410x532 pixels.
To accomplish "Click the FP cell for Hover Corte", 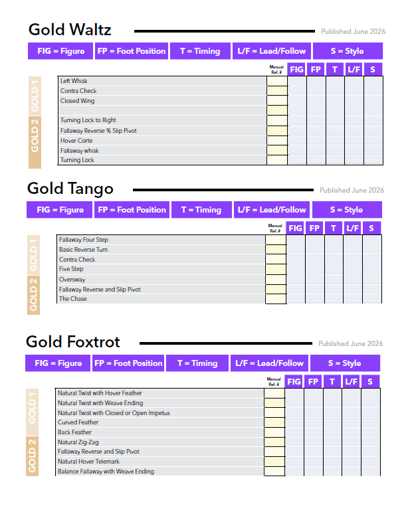I will coord(316,140).
